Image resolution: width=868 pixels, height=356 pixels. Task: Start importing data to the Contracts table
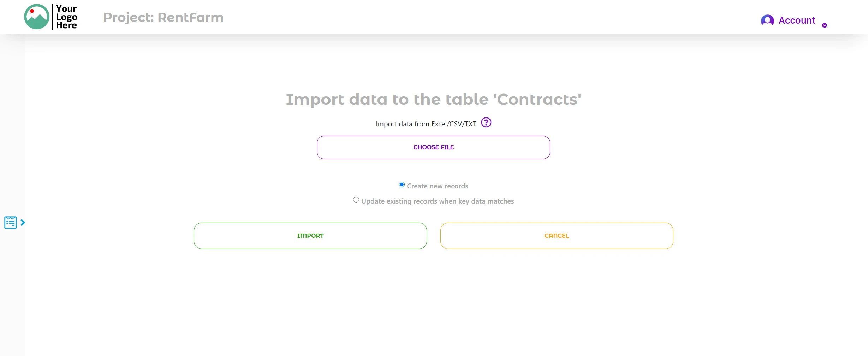click(x=310, y=235)
